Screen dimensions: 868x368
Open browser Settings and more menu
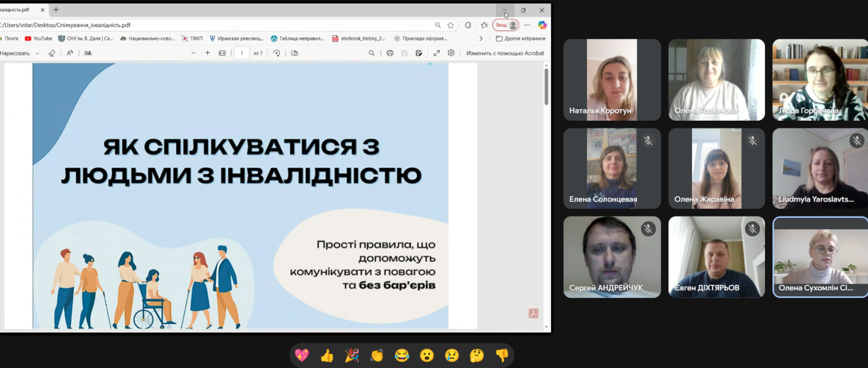[x=527, y=25]
